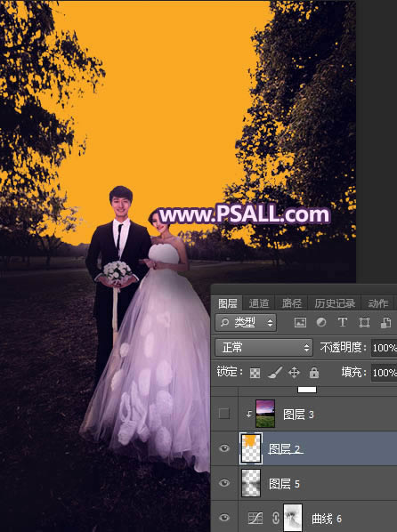Enable lock transparent pixels
397x532 pixels.
(x=255, y=373)
